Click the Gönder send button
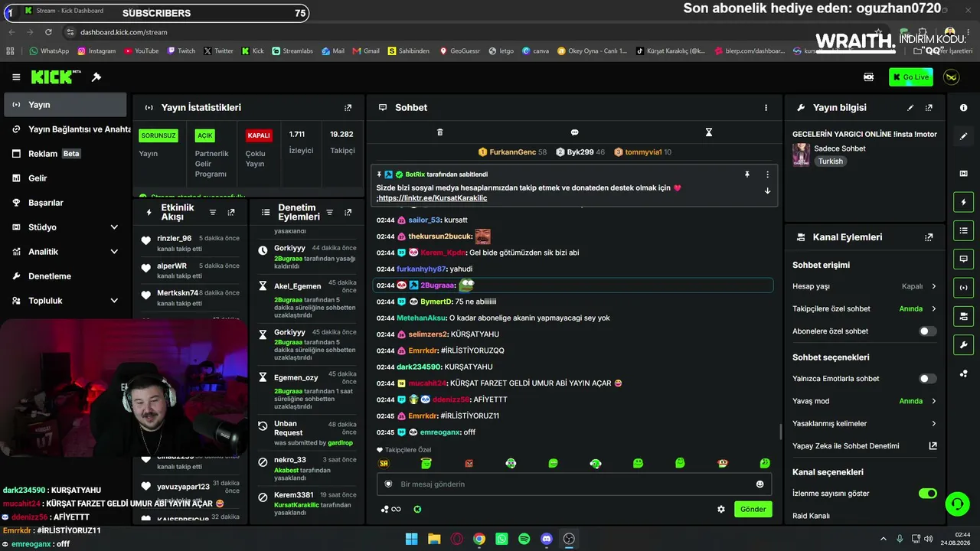980x551 pixels. tap(753, 509)
